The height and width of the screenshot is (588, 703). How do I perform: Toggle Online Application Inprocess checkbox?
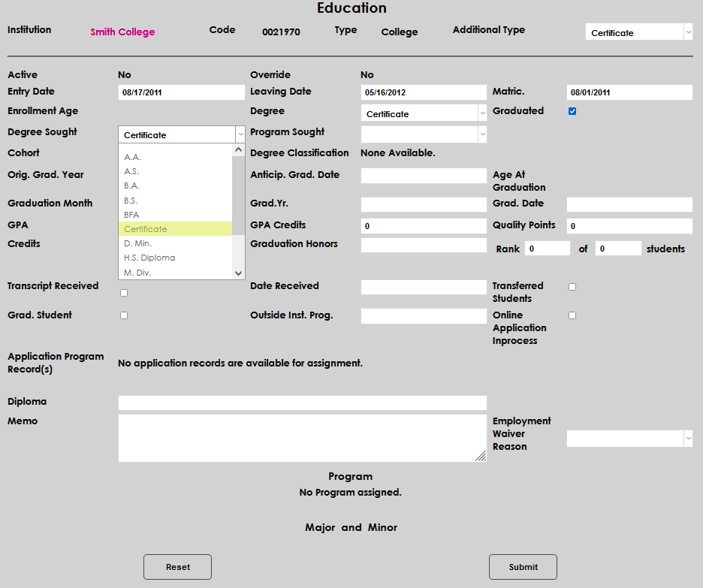572,315
